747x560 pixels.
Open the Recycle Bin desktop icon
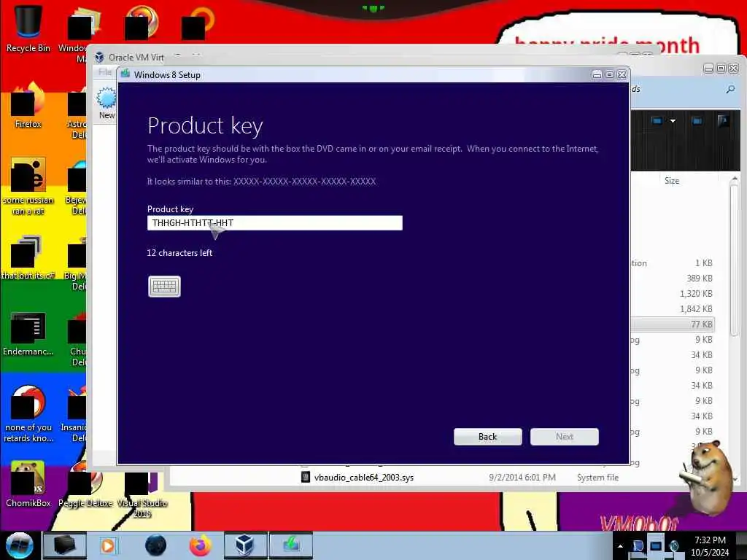(28, 28)
